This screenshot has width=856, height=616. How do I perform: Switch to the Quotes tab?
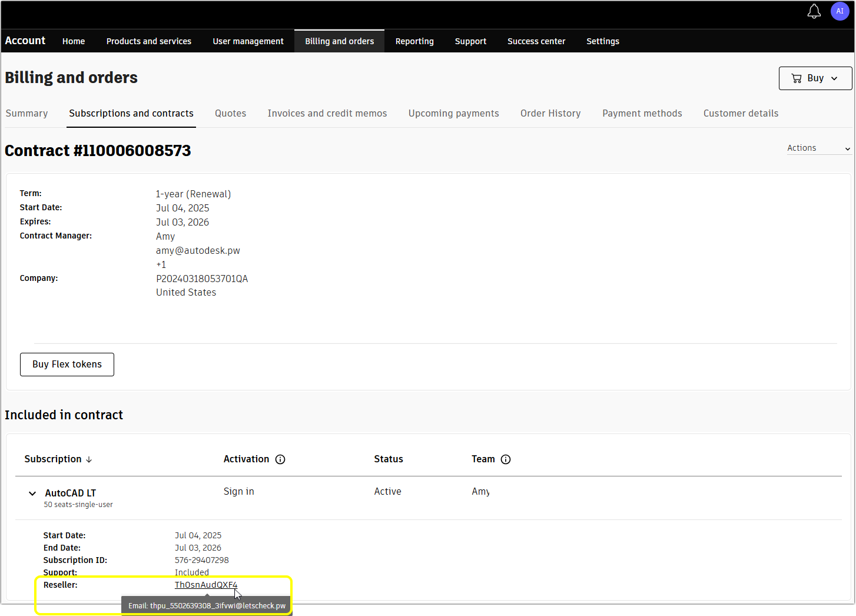(x=230, y=113)
